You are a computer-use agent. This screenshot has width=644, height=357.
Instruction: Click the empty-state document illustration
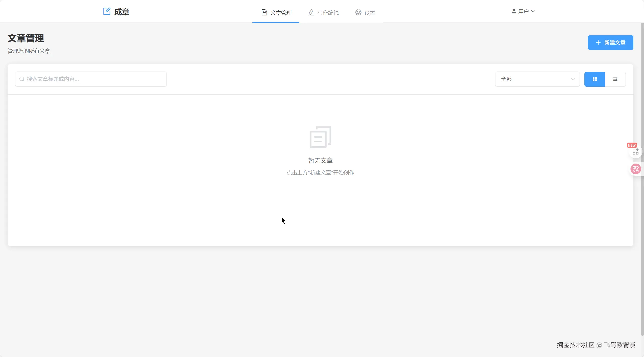click(x=320, y=137)
